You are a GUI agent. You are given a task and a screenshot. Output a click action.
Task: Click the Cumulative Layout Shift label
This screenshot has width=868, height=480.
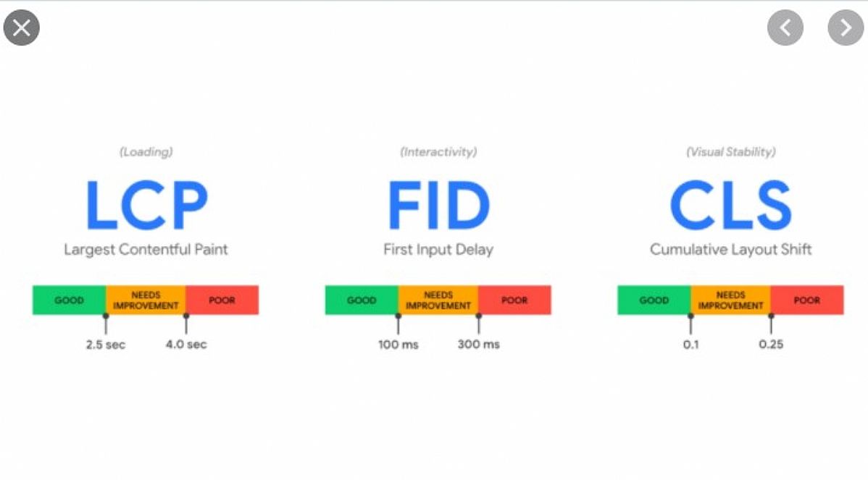point(731,249)
